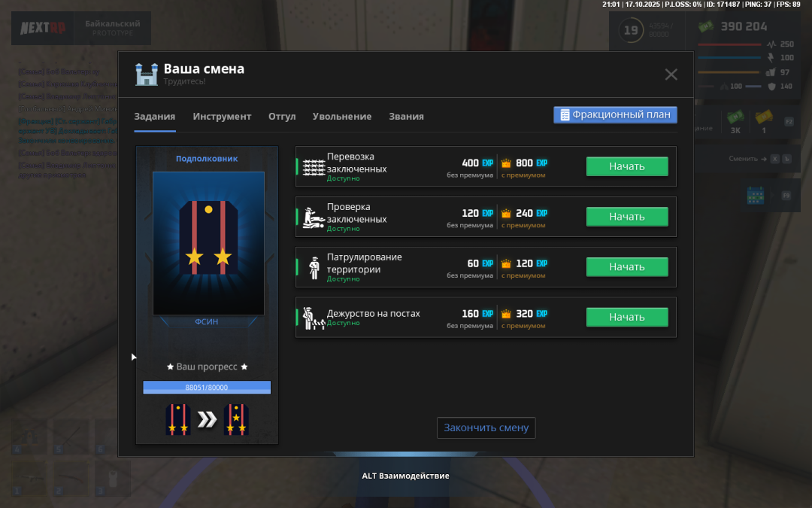The width and height of the screenshot is (812, 508).
Task: Click the current rank epaulette icon under progress
Action: [x=178, y=420]
